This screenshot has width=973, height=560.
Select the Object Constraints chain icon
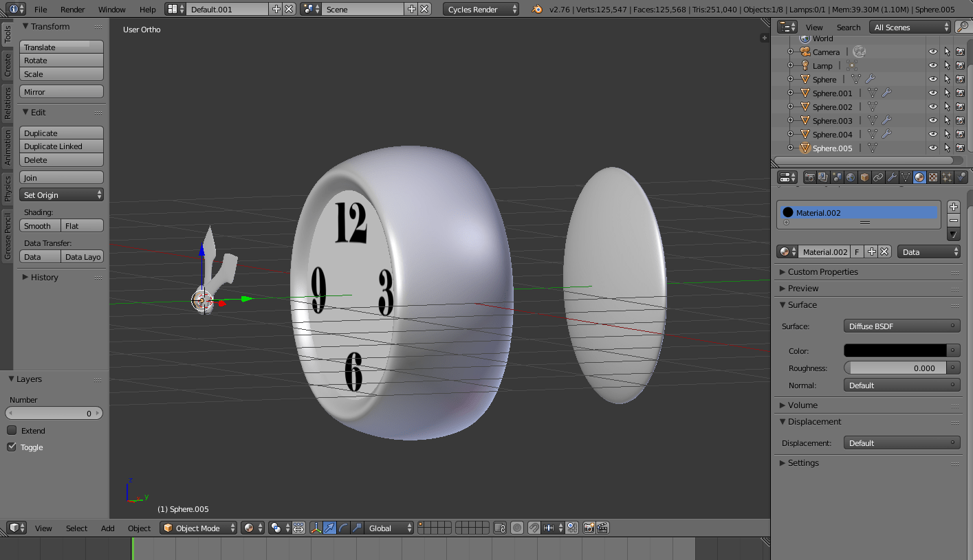878,177
